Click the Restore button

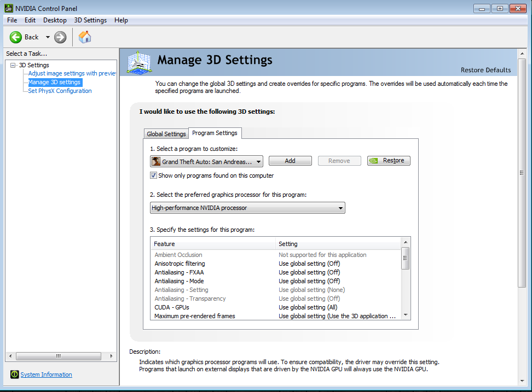[x=389, y=161]
